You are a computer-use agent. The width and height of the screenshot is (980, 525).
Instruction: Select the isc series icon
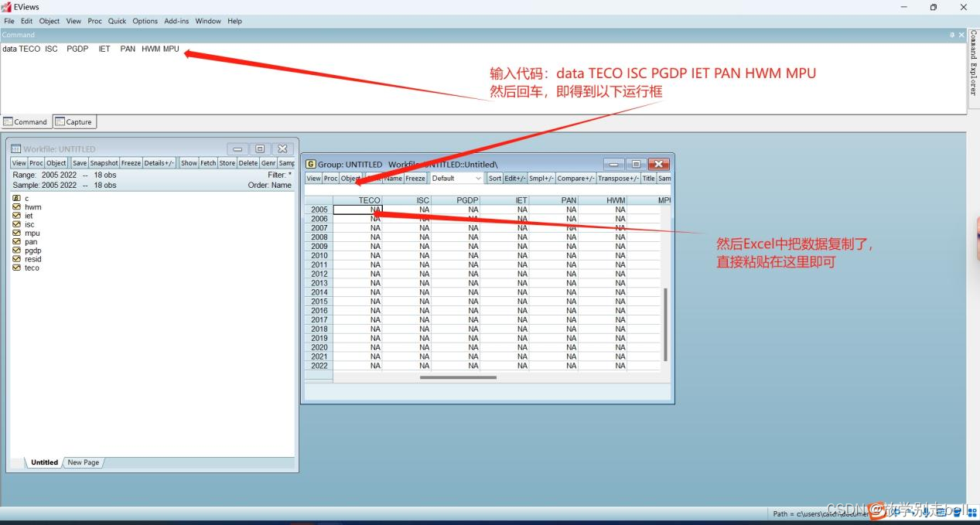pos(16,224)
